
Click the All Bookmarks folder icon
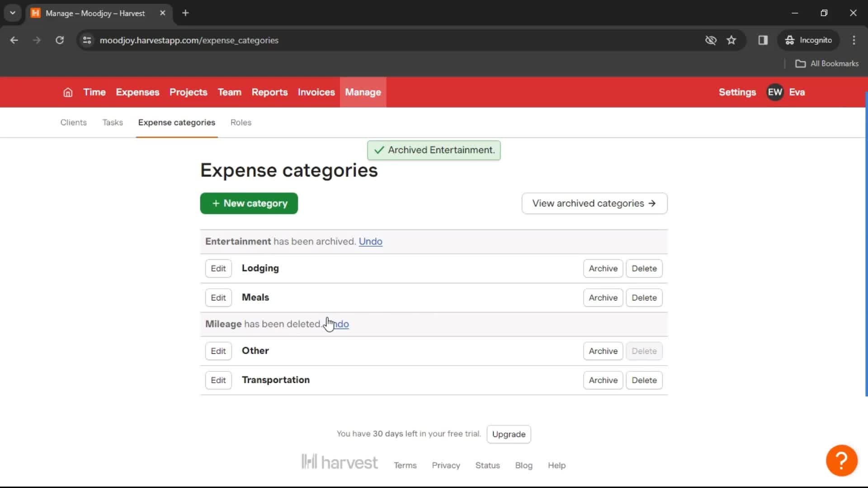[x=800, y=64]
